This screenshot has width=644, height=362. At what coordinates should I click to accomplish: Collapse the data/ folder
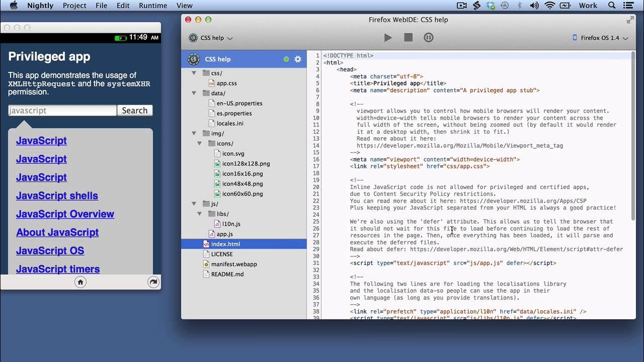[194, 94]
